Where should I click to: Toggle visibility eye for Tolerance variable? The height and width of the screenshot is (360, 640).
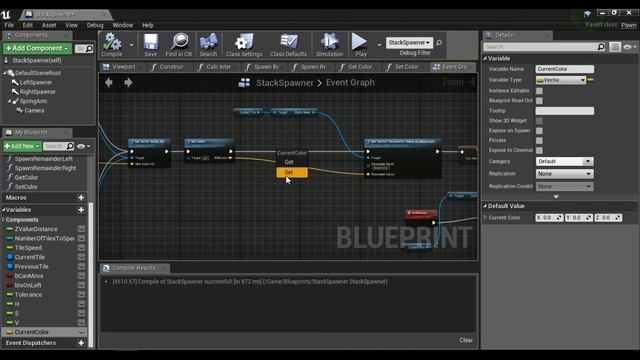point(82,295)
